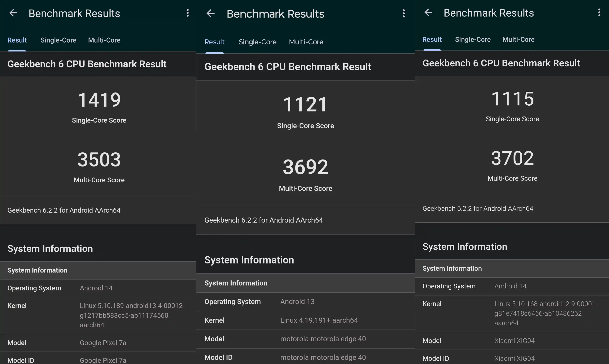Go back from Pixel 7a results
The height and width of the screenshot is (364, 609).
tap(13, 13)
